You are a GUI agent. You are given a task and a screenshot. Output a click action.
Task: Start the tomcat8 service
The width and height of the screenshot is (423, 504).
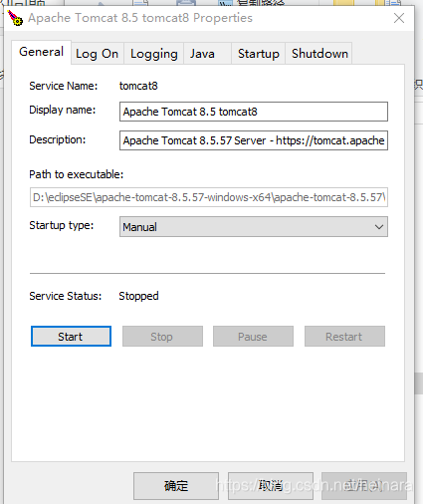[x=71, y=337]
